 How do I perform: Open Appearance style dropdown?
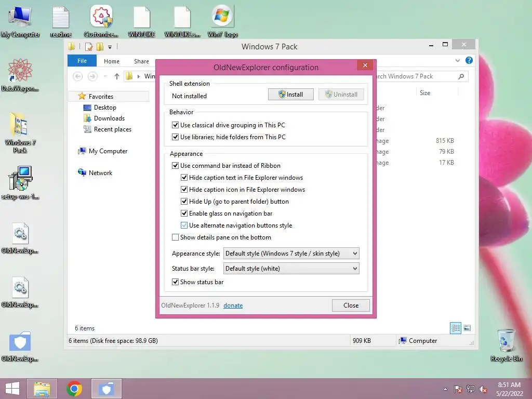coord(291,254)
